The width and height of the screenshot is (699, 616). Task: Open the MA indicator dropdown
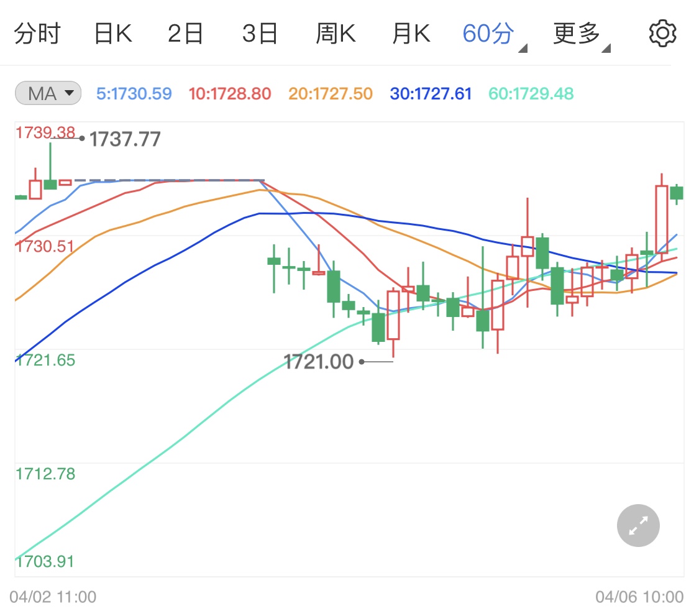tap(47, 93)
